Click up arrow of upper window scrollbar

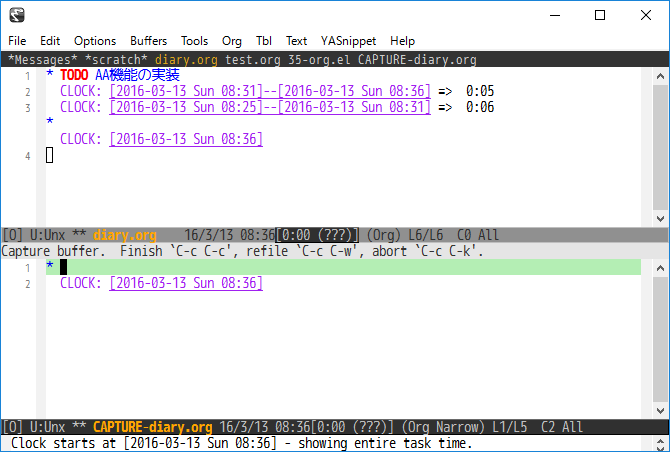661,76
